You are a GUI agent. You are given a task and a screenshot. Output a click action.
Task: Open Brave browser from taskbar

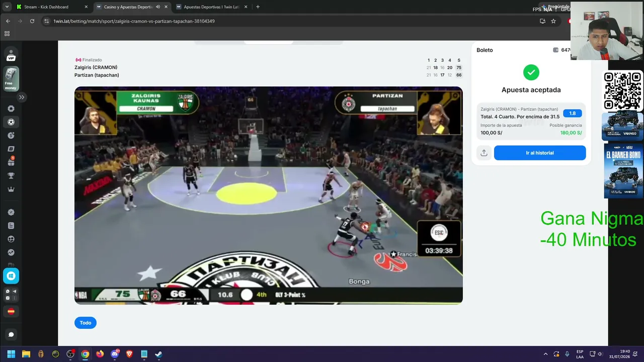pyautogui.click(x=129, y=354)
